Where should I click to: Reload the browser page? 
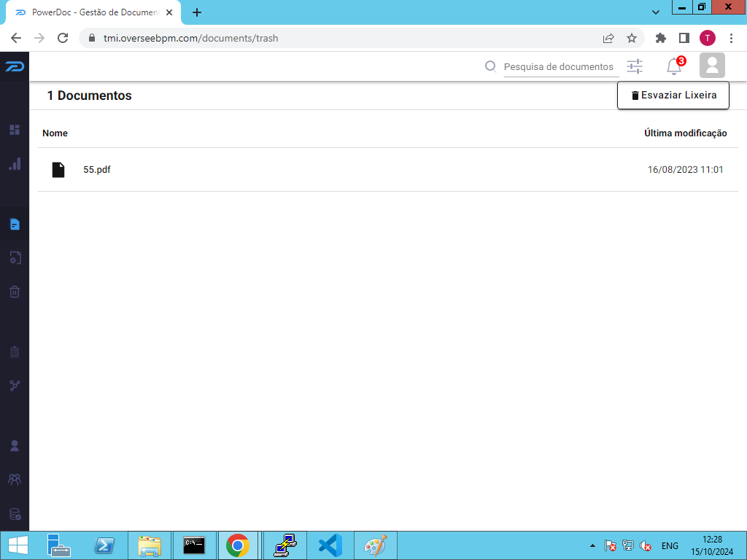pyautogui.click(x=63, y=38)
